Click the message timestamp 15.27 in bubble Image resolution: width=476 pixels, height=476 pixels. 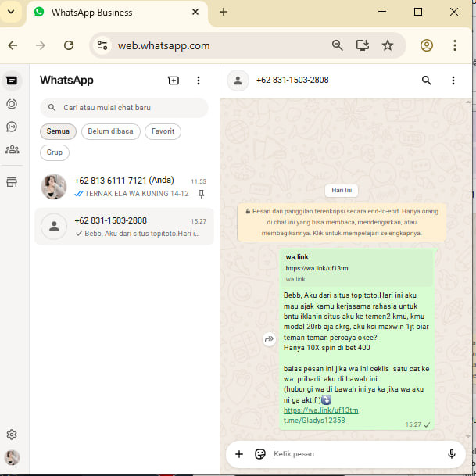(x=413, y=424)
